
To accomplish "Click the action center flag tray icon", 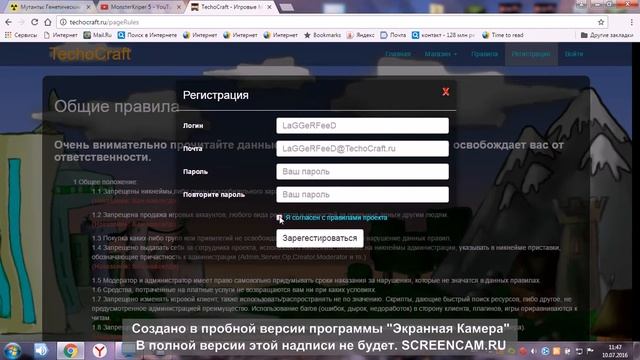I will pyautogui.click(x=590, y=351).
